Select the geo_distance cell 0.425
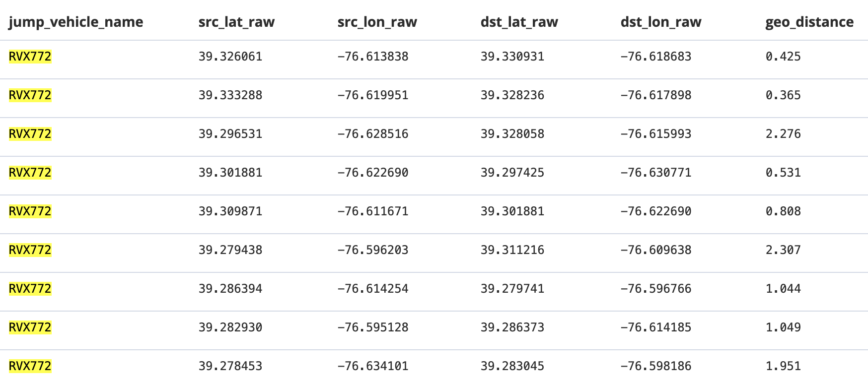This screenshot has height=385, width=868. click(783, 57)
